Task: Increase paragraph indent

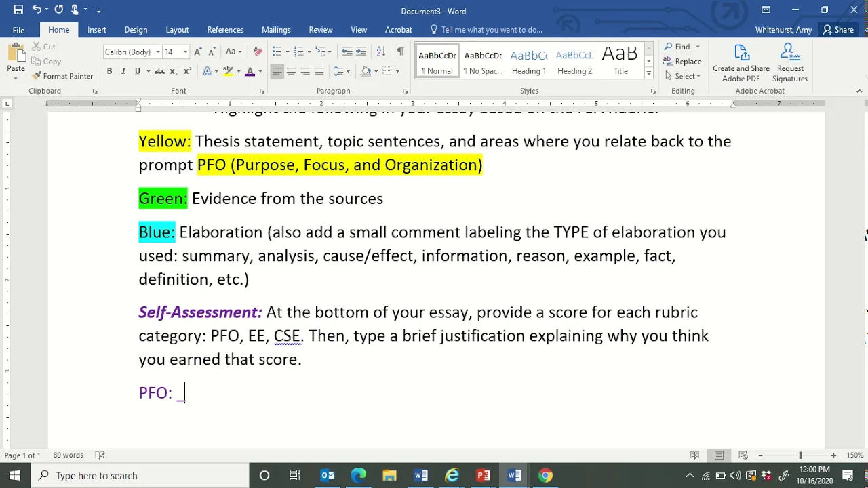Action: click(361, 52)
